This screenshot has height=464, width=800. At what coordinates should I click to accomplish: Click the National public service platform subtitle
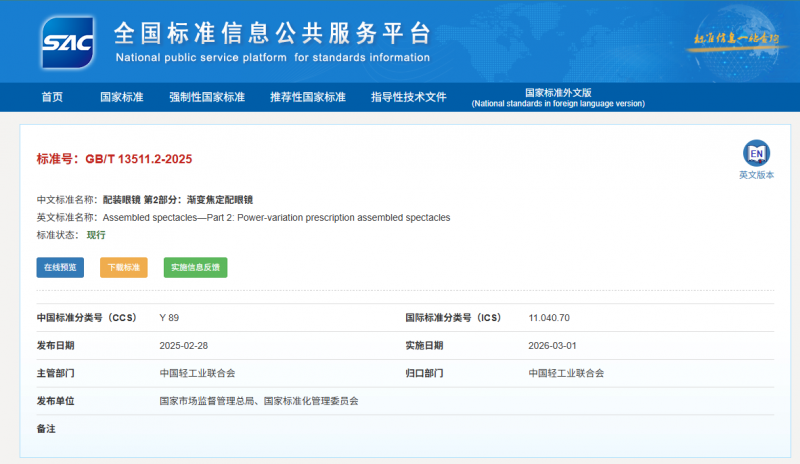coord(272,58)
